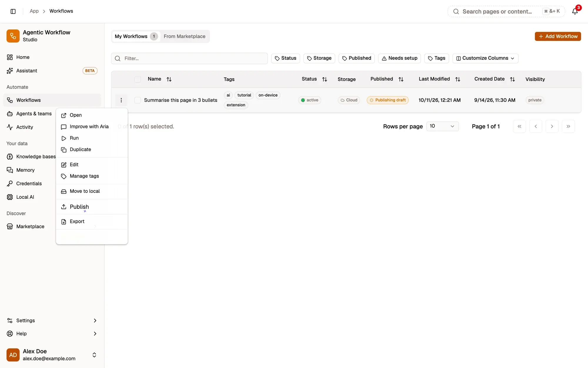Click the Add Workflow button
Image resolution: width=588 pixels, height=368 pixels.
click(558, 36)
